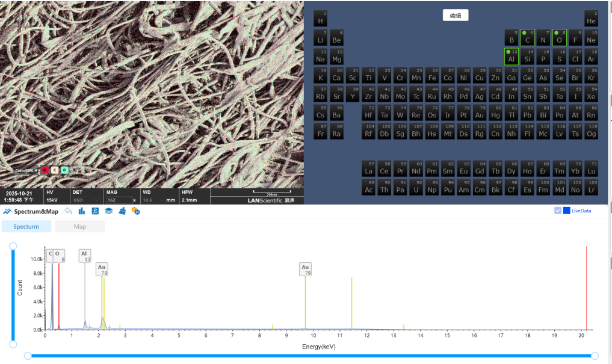612x364 pixels.
Task: Click the layers stack icon in the toolbar
Action: point(109,211)
